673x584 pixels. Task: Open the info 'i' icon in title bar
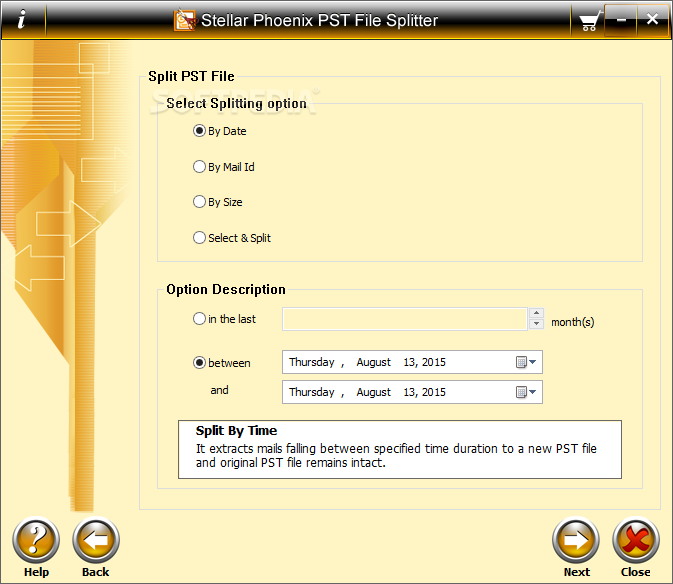(21, 19)
